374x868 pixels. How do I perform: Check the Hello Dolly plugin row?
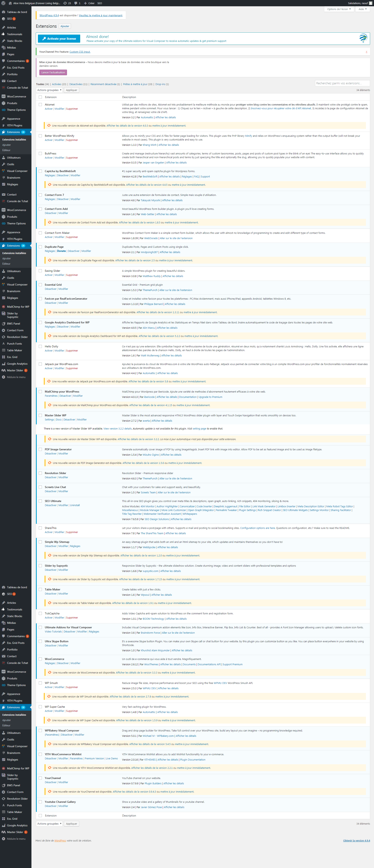[x=40, y=346]
